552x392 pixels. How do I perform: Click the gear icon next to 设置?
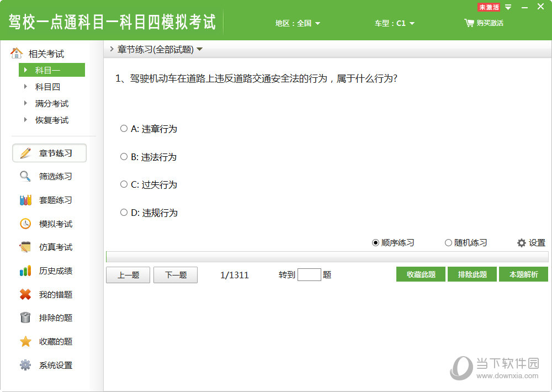522,243
